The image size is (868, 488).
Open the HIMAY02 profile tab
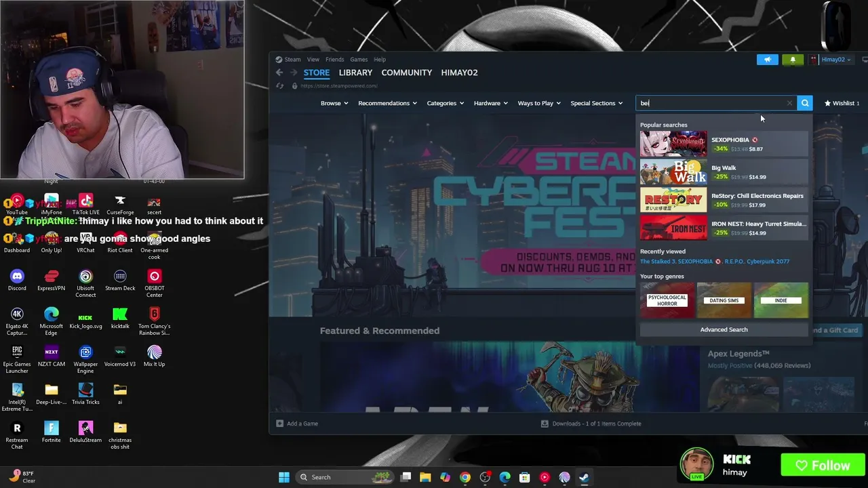[459, 73]
